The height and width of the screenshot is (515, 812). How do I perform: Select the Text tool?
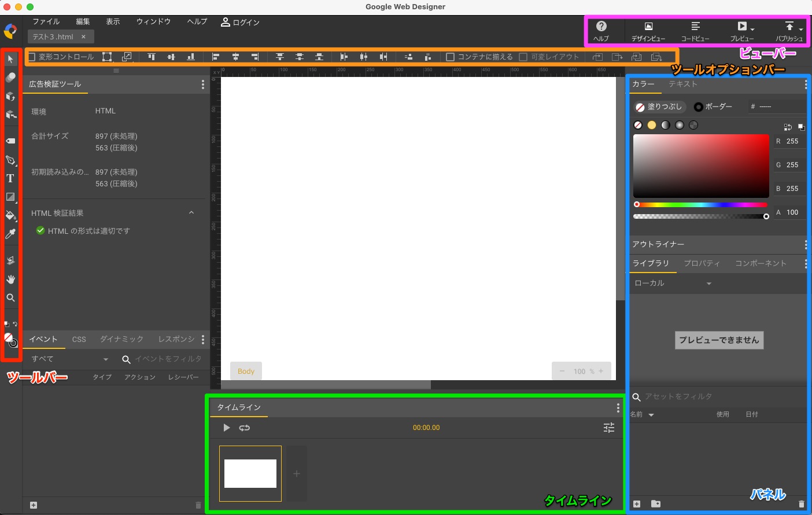tap(10, 178)
